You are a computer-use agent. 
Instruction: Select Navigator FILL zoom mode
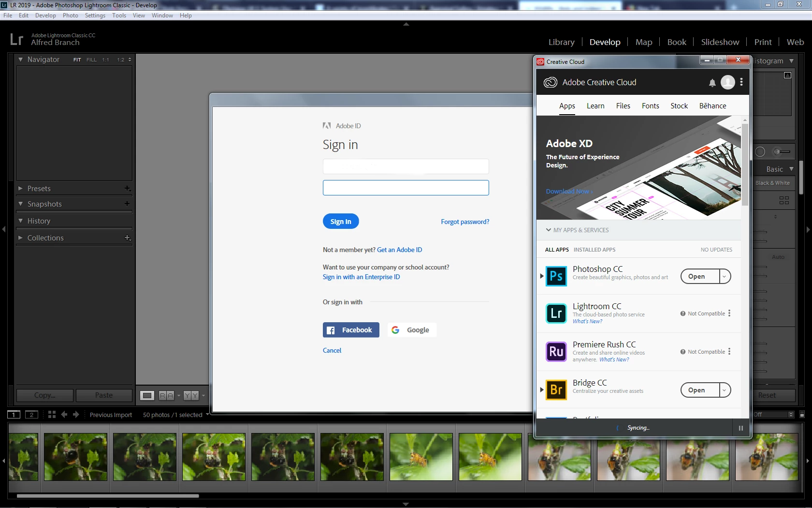click(x=91, y=60)
